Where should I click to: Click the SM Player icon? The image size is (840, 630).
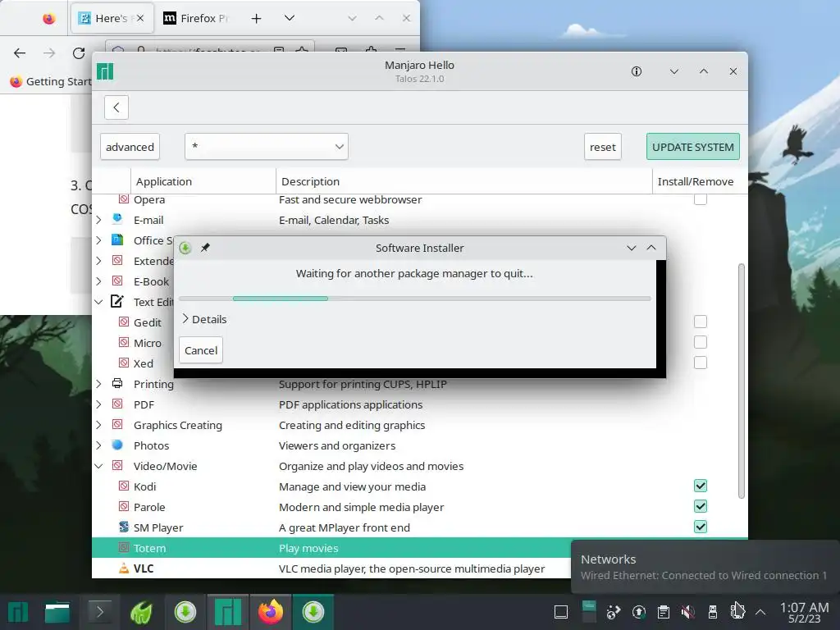tap(124, 527)
